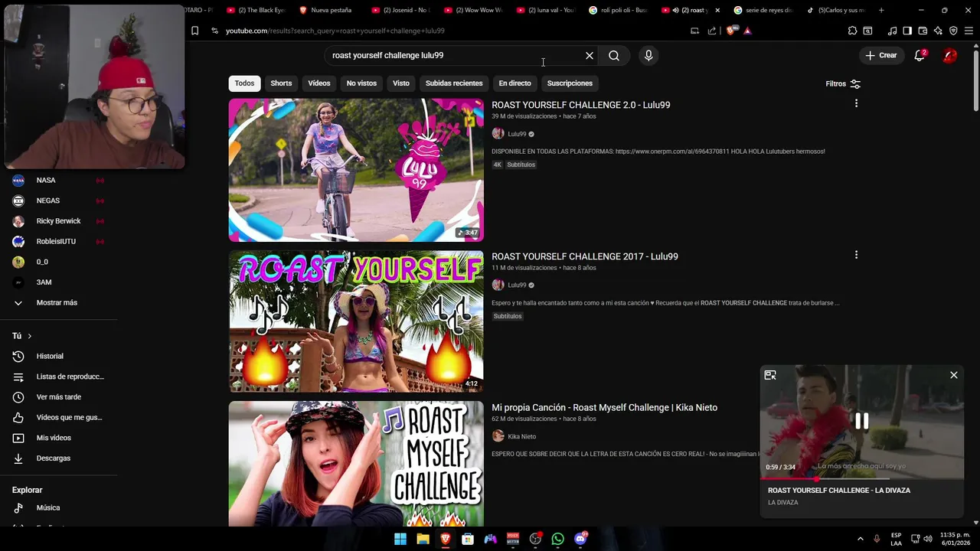Open the browser hamburger menu
The image size is (980, 551).
pyautogui.click(x=969, y=31)
